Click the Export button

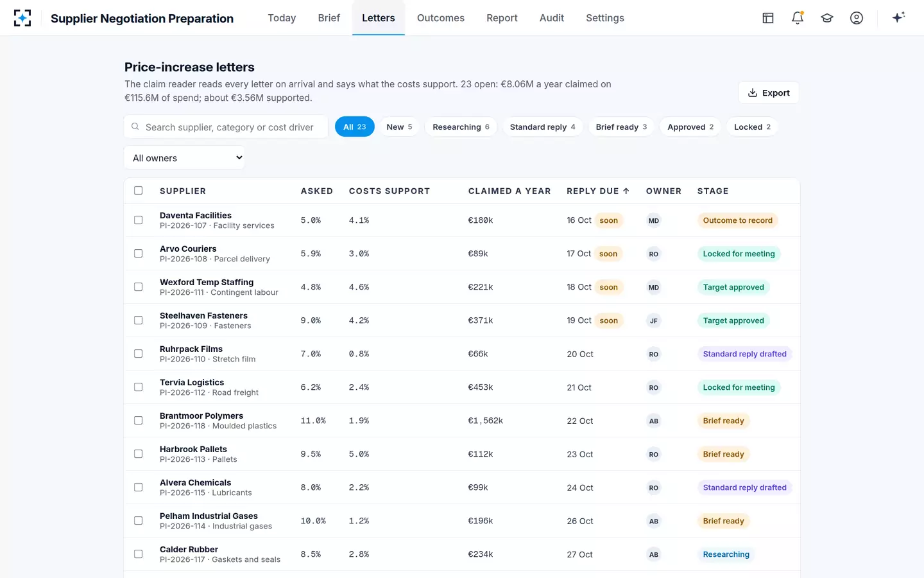768,92
